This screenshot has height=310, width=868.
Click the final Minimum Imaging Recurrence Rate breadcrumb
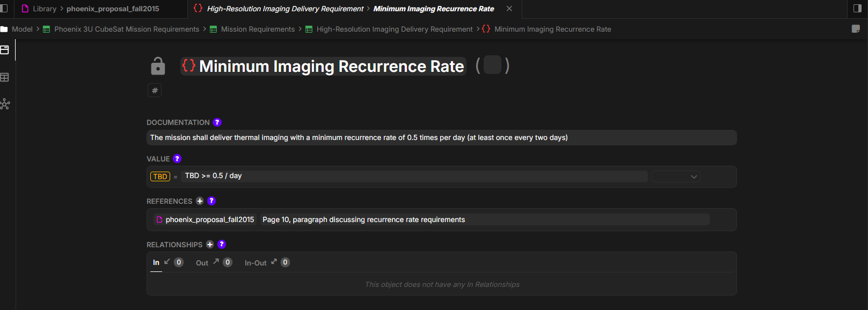pos(552,29)
